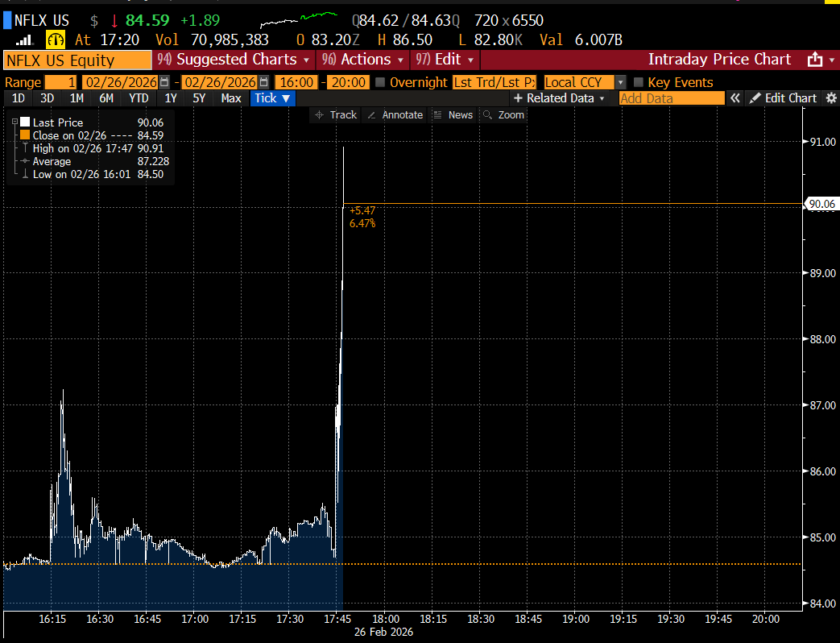Image resolution: width=840 pixels, height=643 pixels.
Task: Click the 18:00 time axis label
Action: coord(386,619)
